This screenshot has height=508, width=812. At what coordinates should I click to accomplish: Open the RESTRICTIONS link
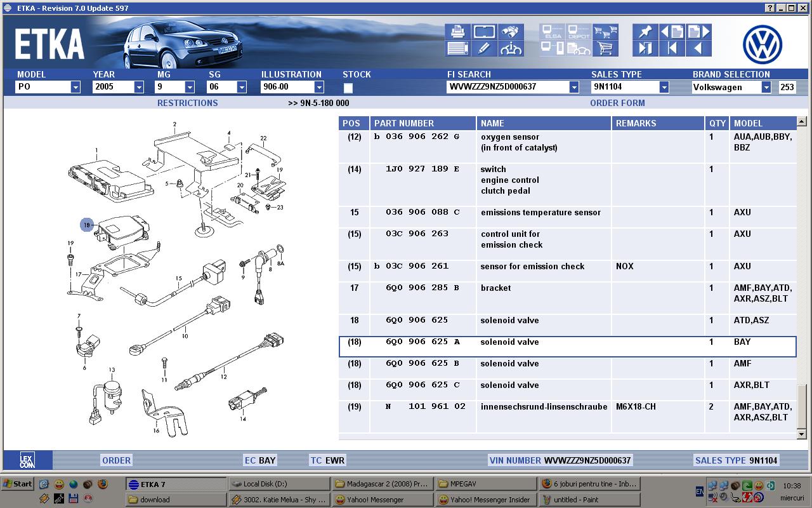(187, 103)
